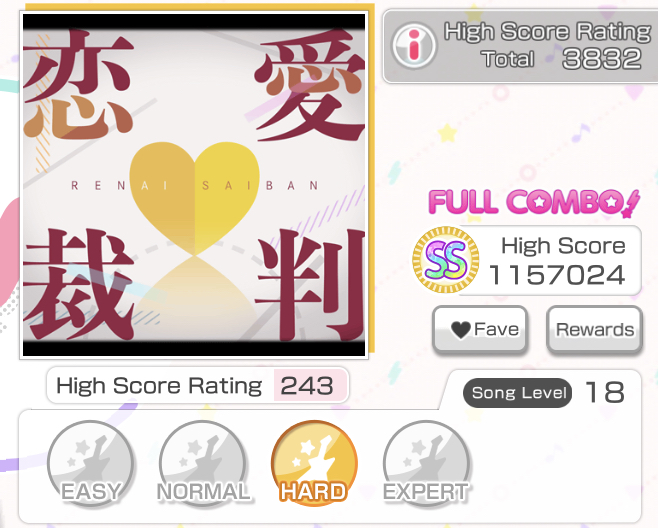Click the SS rank medal icon

[x=446, y=259]
